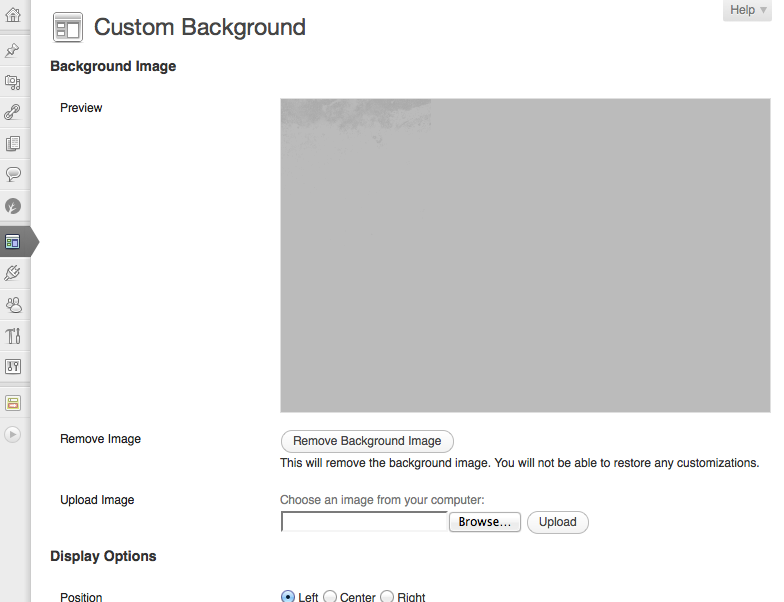
Task: Select the Appearance menu icon
Action: tap(13, 241)
